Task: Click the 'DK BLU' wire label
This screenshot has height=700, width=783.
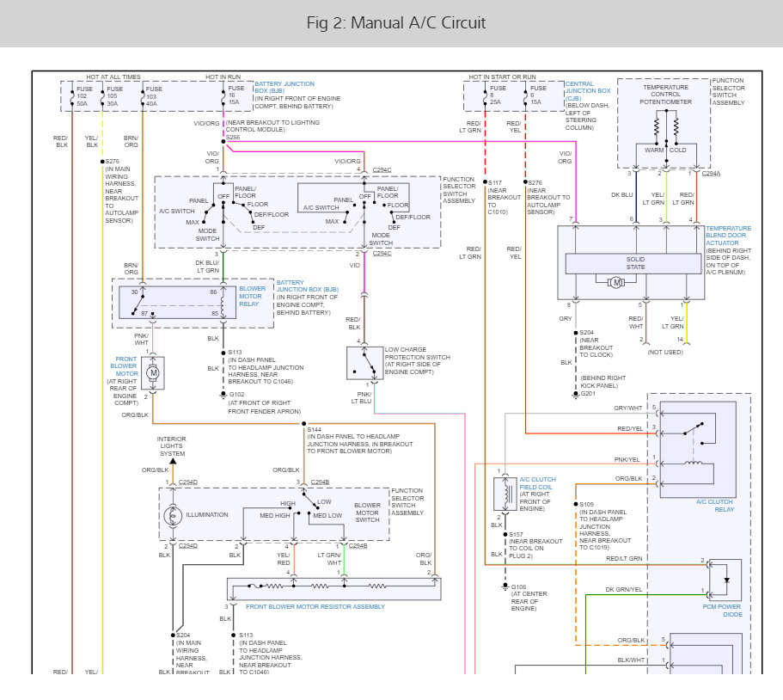Action: click(621, 195)
